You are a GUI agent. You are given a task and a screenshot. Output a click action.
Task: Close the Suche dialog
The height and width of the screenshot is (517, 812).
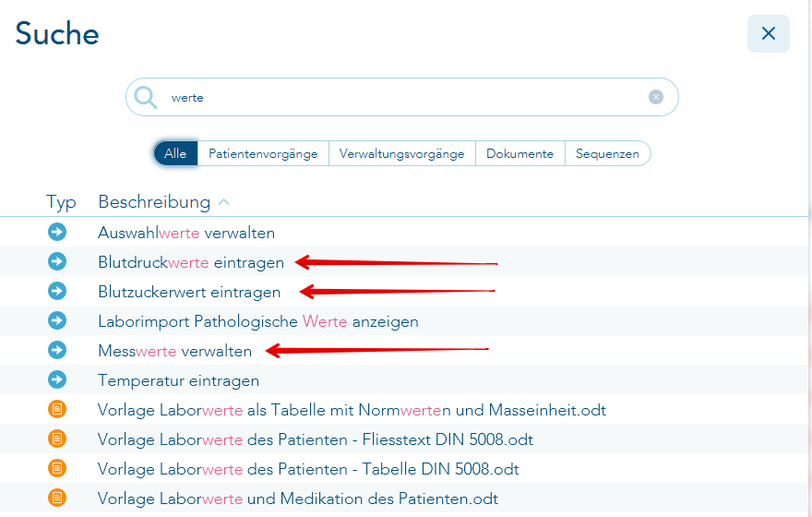[x=768, y=34]
